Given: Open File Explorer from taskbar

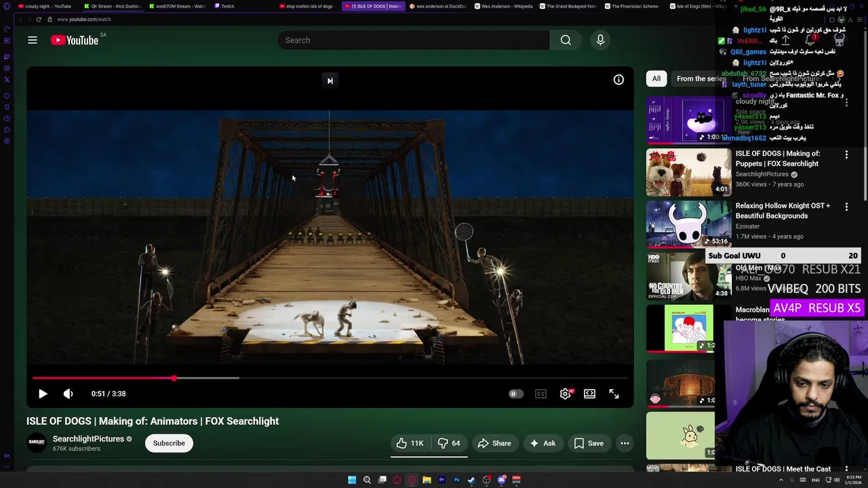Looking at the screenshot, I should pos(427,480).
